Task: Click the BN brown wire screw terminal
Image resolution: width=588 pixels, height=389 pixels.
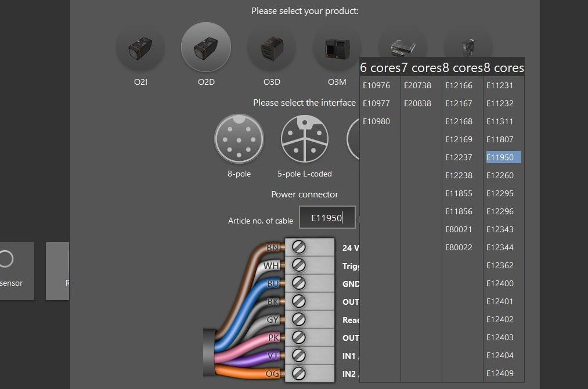Action: coord(299,247)
